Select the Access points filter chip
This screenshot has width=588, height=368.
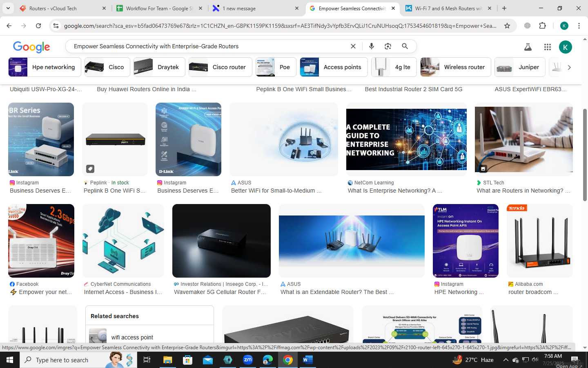pyautogui.click(x=334, y=67)
